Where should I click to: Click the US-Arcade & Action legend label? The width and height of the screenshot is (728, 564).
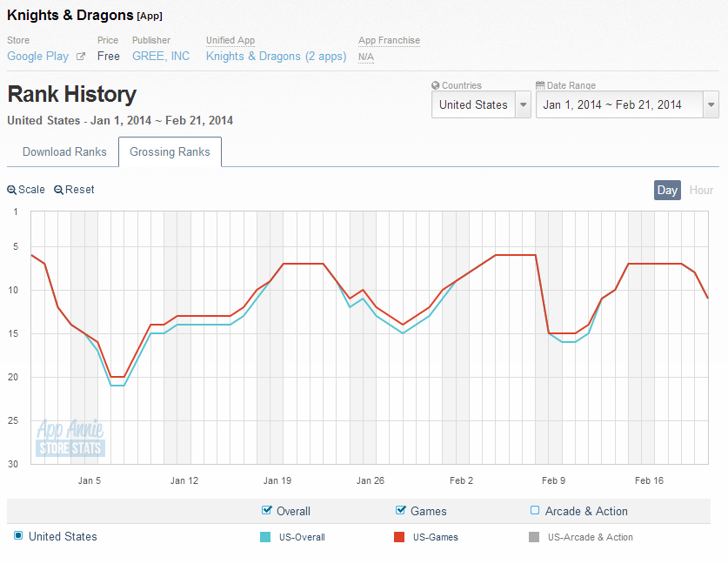coord(590,537)
